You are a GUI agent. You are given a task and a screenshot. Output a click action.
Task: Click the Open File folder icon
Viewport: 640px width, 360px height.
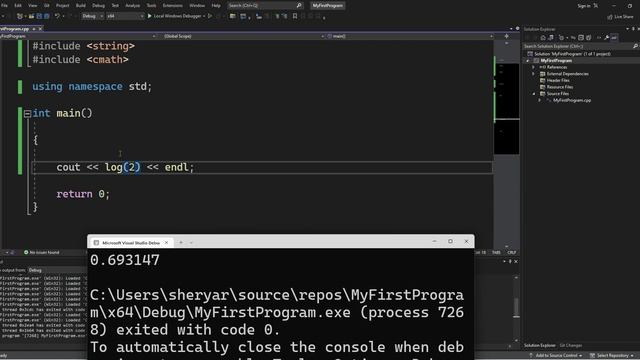click(31, 16)
